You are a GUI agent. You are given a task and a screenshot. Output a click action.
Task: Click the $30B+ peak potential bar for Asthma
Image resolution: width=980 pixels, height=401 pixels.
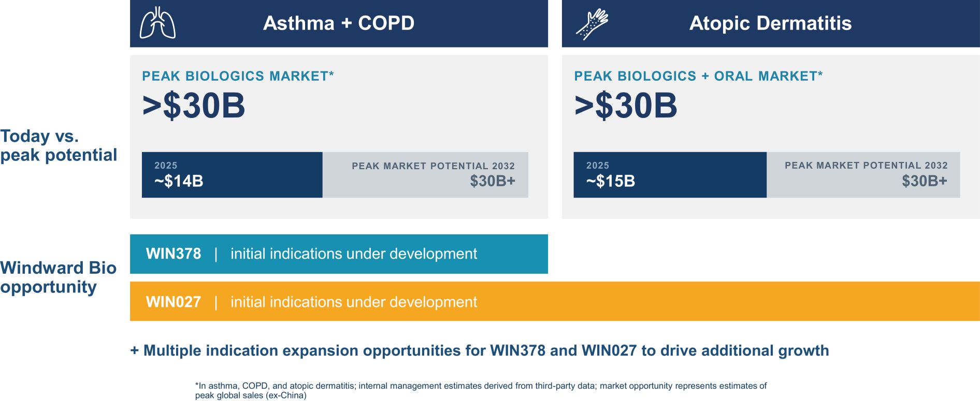click(x=425, y=175)
